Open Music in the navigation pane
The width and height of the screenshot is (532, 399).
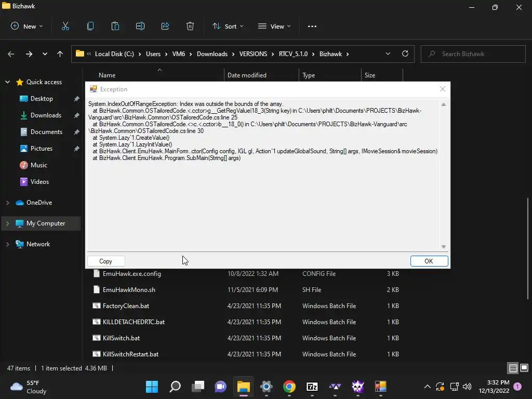tap(38, 165)
